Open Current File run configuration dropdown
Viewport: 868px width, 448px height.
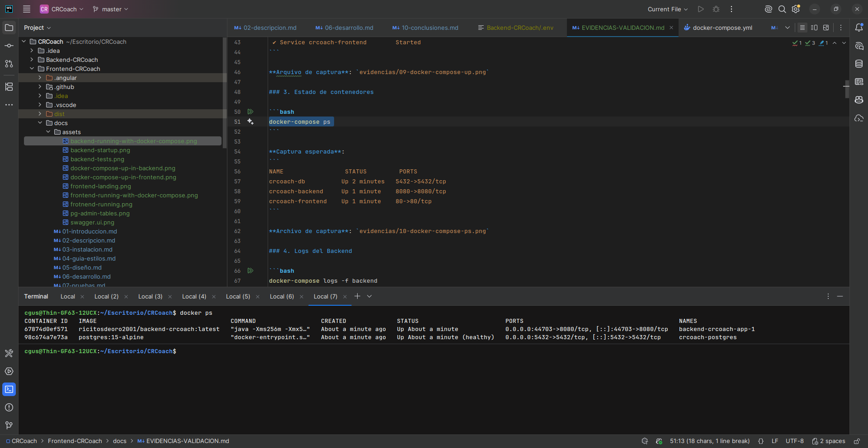pyautogui.click(x=668, y=9)
